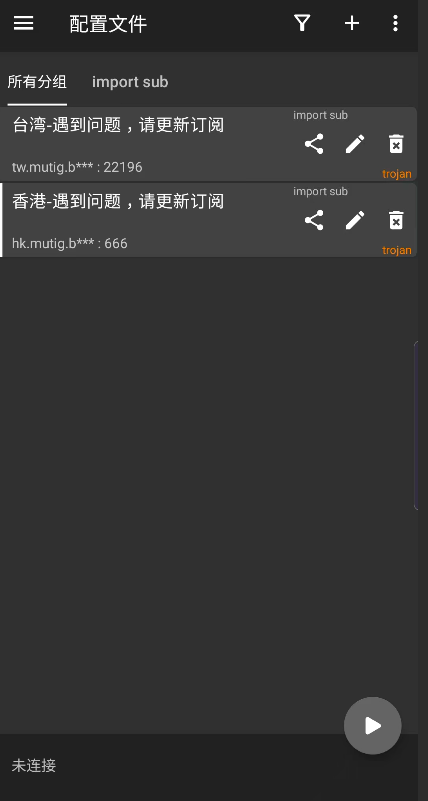Add a new profile with plus icon
The height and width of the screenshot is (801, 428).
[352, 23]
